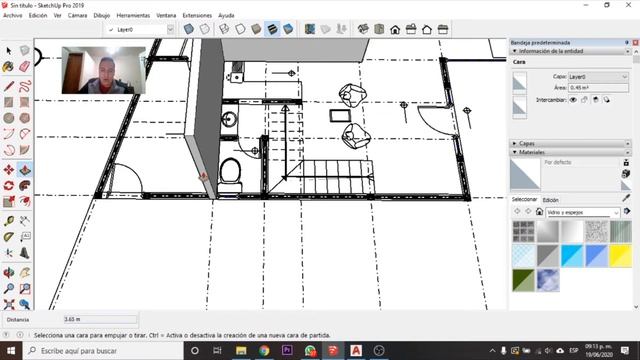
Task: Set material to default button
Action: click(626, 186)
